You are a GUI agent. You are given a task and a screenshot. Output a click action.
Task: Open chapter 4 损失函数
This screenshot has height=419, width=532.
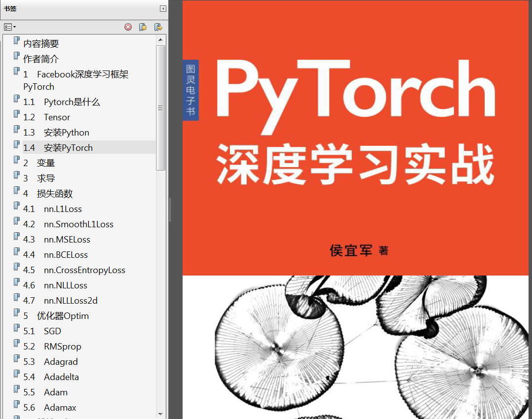click(x=48, y=194)
